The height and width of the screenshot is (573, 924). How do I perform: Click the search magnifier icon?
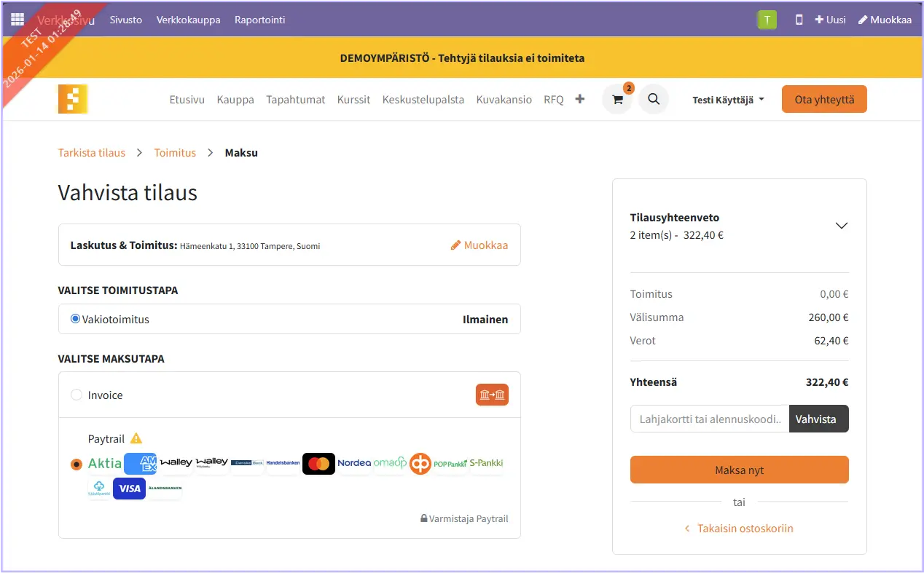click(654, 99)
